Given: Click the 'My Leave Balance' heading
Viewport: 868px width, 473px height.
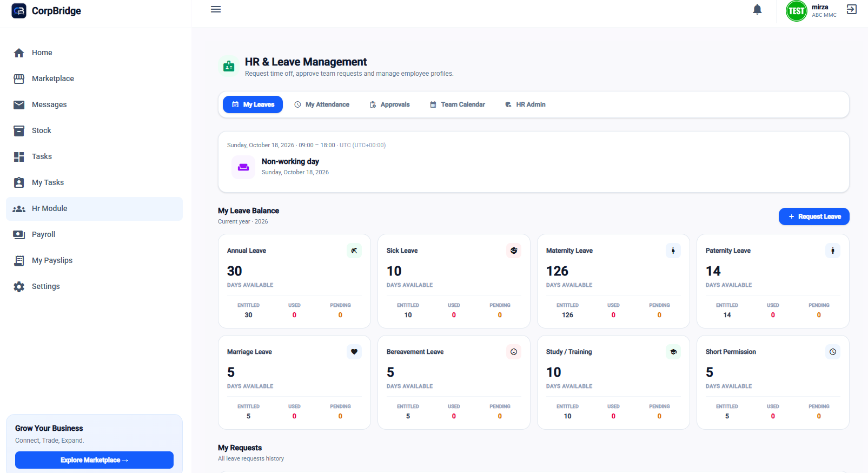Looking at the screenshot, I should click(x=248, y=211).
